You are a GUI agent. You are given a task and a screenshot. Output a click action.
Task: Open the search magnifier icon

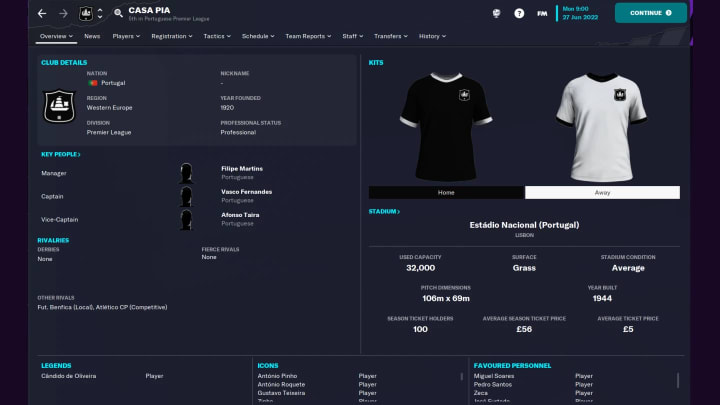point(118,13)
